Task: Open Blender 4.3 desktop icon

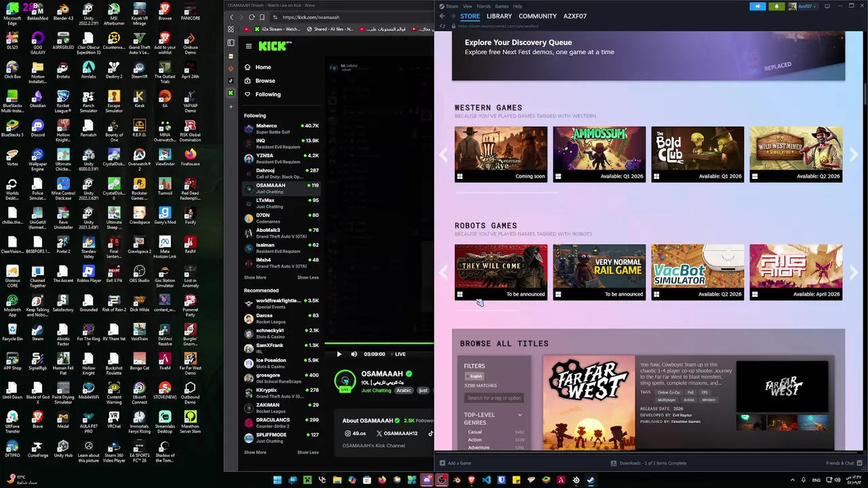Action: pos(63,12)
